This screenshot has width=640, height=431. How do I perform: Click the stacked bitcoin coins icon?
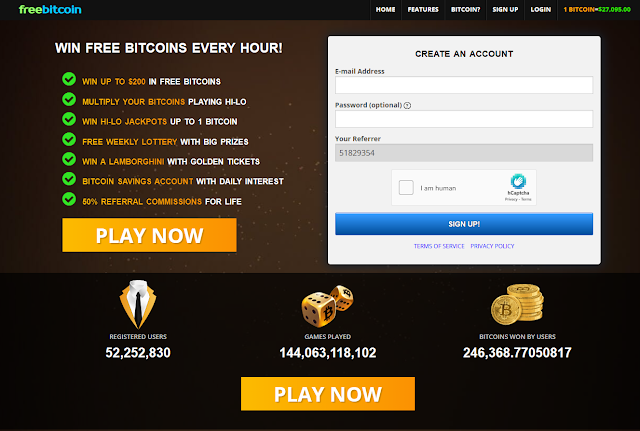517,304
